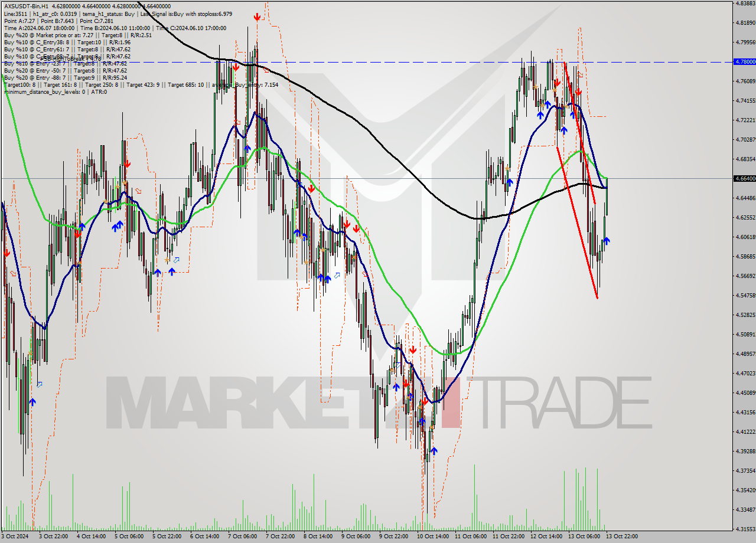The width and height of the screenshot is (756, 543).
Task: Click the '10 Oct 14:00' time axis label
Action: (434, 537)
